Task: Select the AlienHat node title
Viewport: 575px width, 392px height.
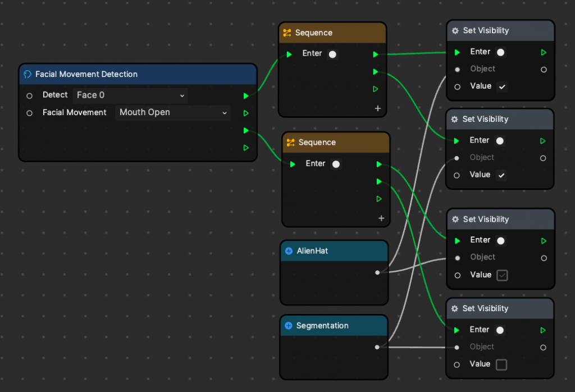Action: 312,251
